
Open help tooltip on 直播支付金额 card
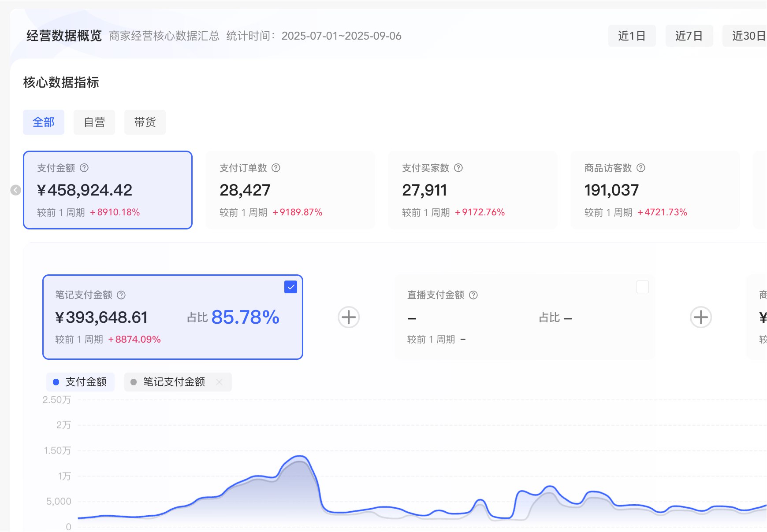pos(474,295)
